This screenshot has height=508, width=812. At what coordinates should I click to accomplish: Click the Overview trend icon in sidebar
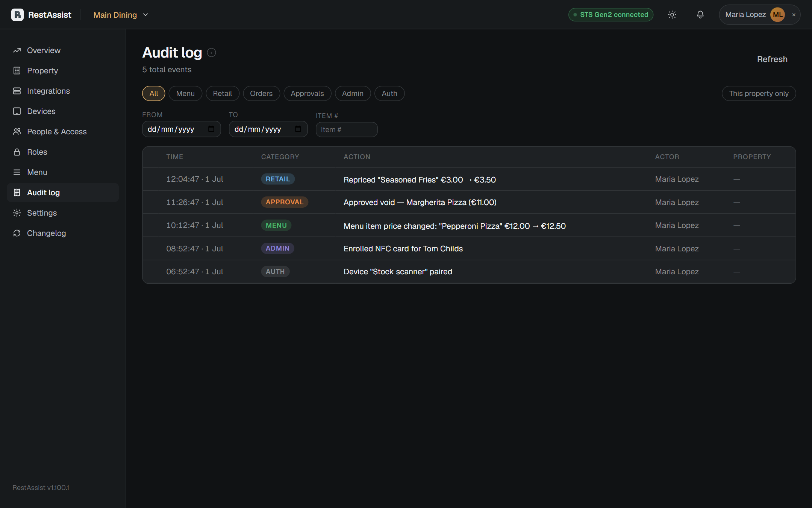[17, 50]
